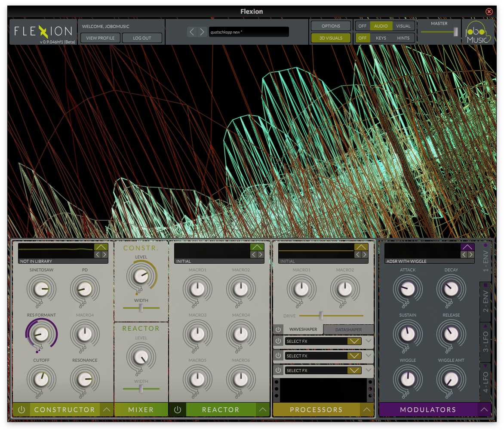Select AUDIO mode option
This screenshot has height=431, width=504.
point(381,26)
